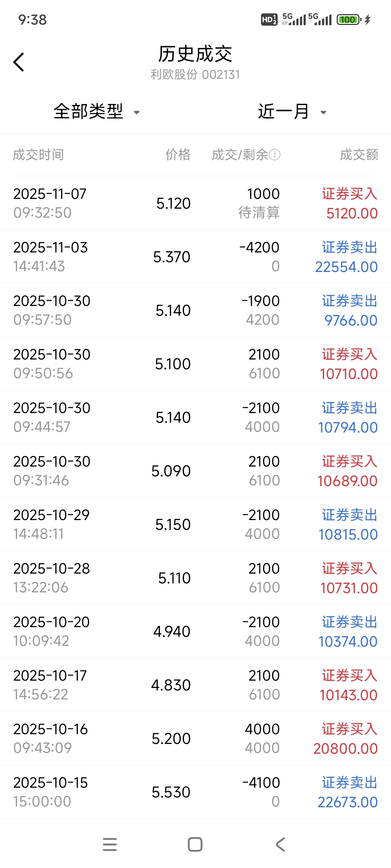Tap info icon beside 成交/剩余

275,155
